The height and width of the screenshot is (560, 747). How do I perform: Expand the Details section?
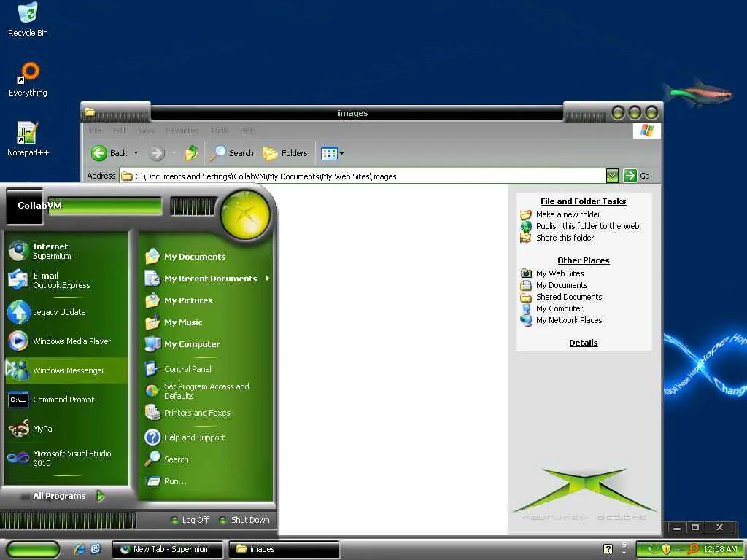[x=583, y=343]
